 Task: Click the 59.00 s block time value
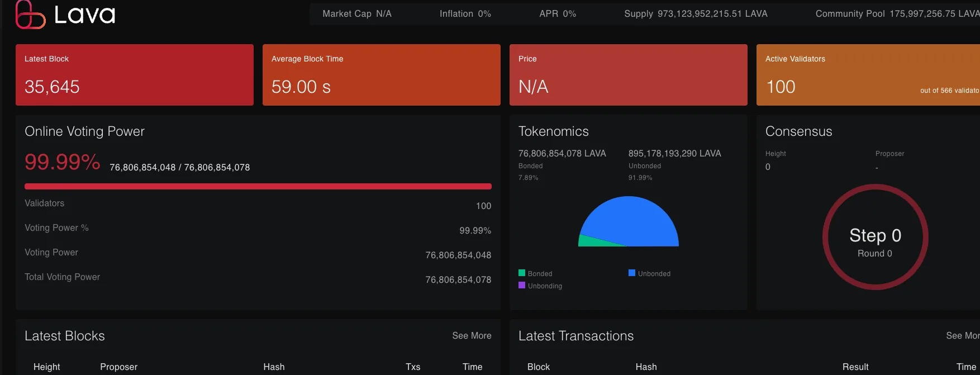(x=301, y=87)
